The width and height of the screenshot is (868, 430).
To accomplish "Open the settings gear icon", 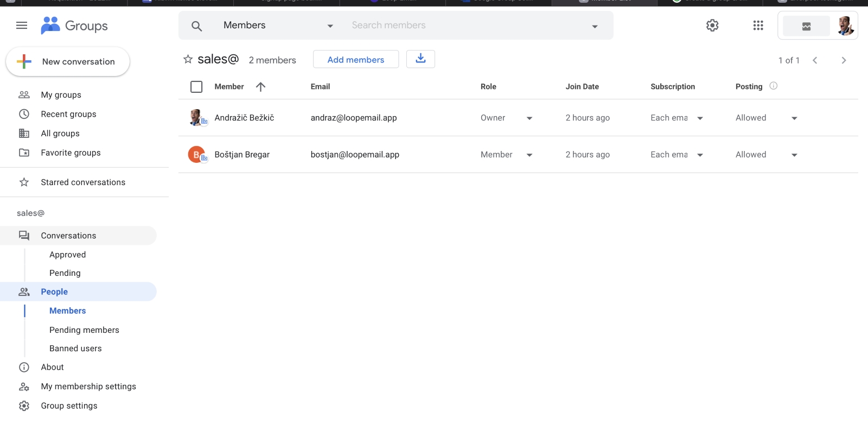I will point(712,26).
